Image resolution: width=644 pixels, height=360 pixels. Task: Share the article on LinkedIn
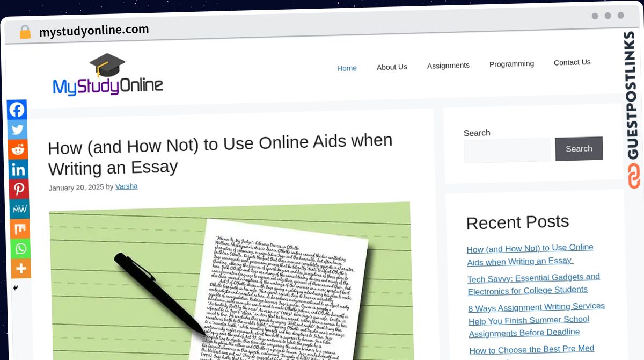point(19,170)
